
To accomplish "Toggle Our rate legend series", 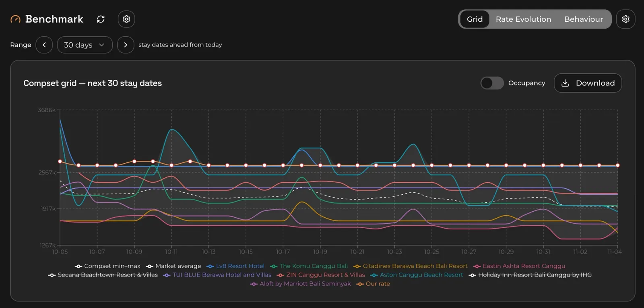I will [373, 284].
